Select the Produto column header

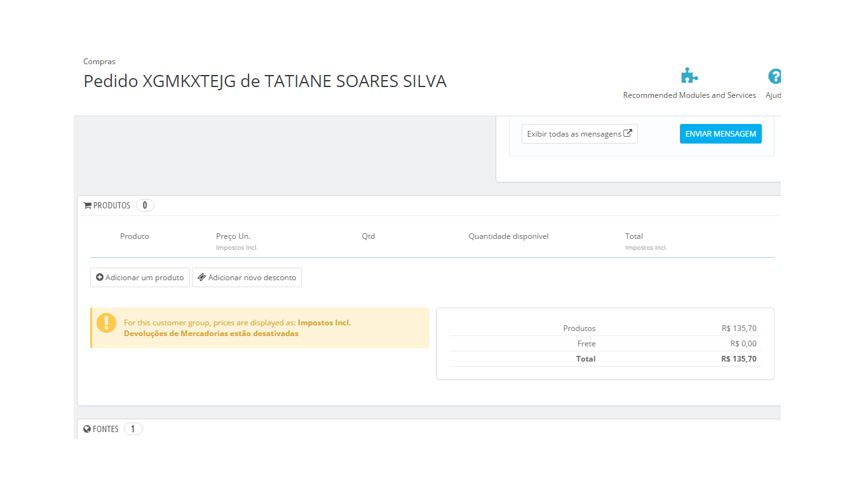tap(135, 236)
